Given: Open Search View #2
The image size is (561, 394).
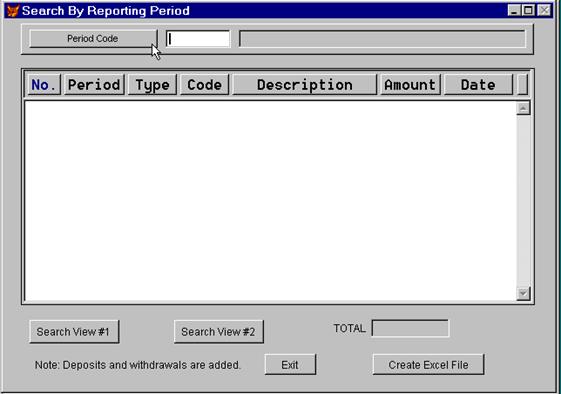Looking at the screenshot, I should (x=219, y=332).
